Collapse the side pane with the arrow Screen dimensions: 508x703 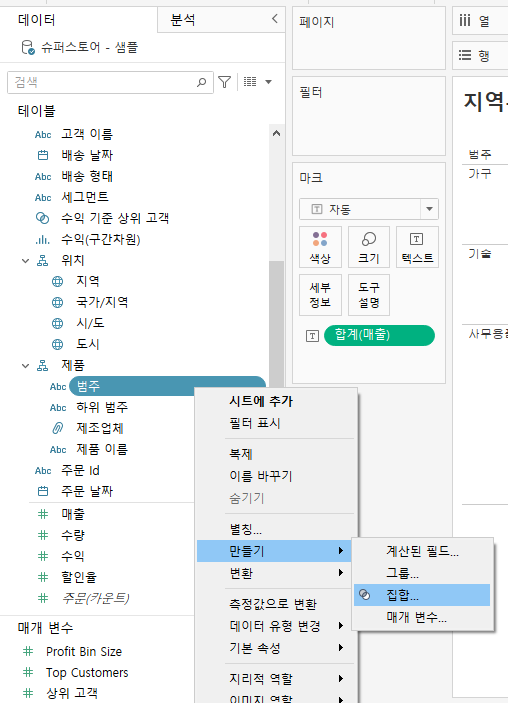pos(274,19)
